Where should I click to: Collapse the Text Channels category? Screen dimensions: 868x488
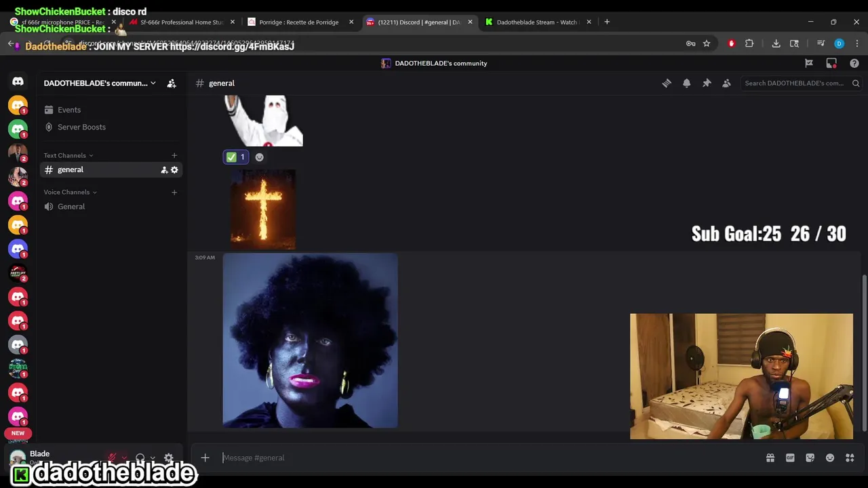[x=68, y=155]
